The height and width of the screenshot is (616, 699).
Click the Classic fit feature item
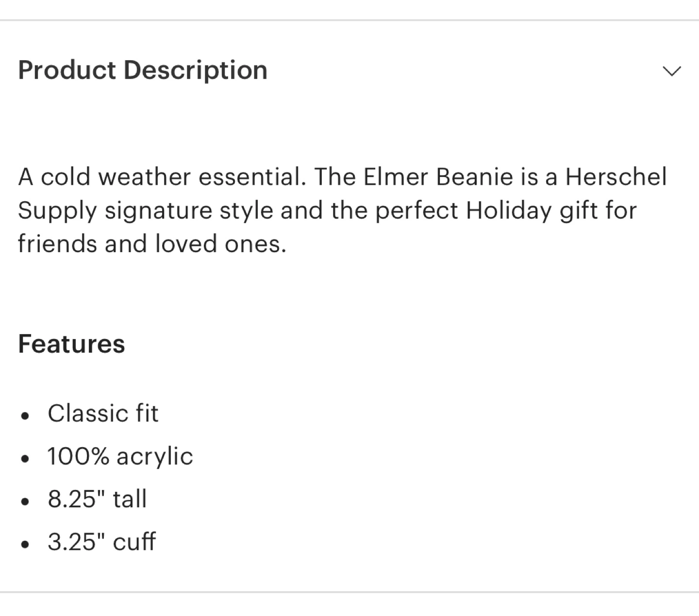[103, 414]
